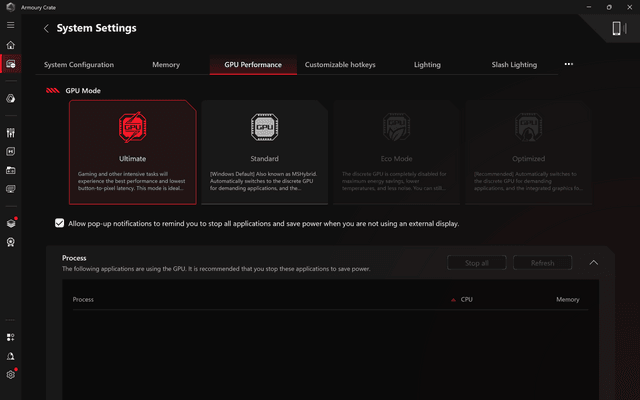Click the GPU Mode section heading
640x400 pixels.
point(83,91)
